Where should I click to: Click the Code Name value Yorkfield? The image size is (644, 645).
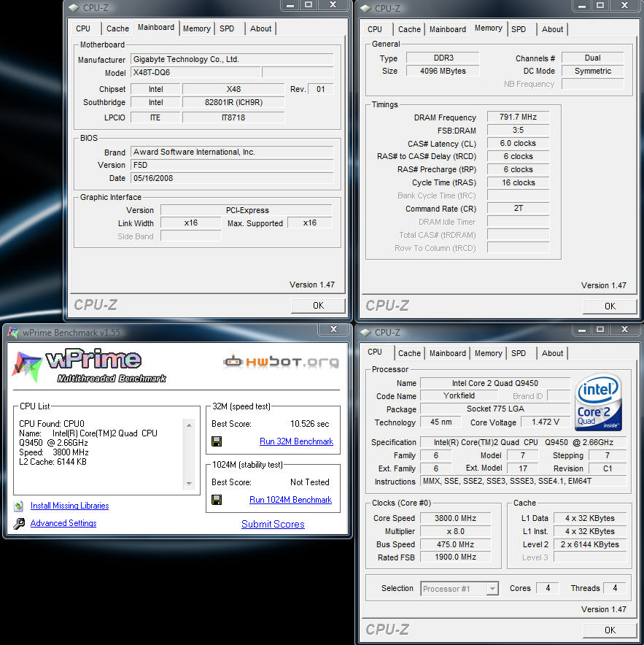pyautogui.click(x=459, y=395)
